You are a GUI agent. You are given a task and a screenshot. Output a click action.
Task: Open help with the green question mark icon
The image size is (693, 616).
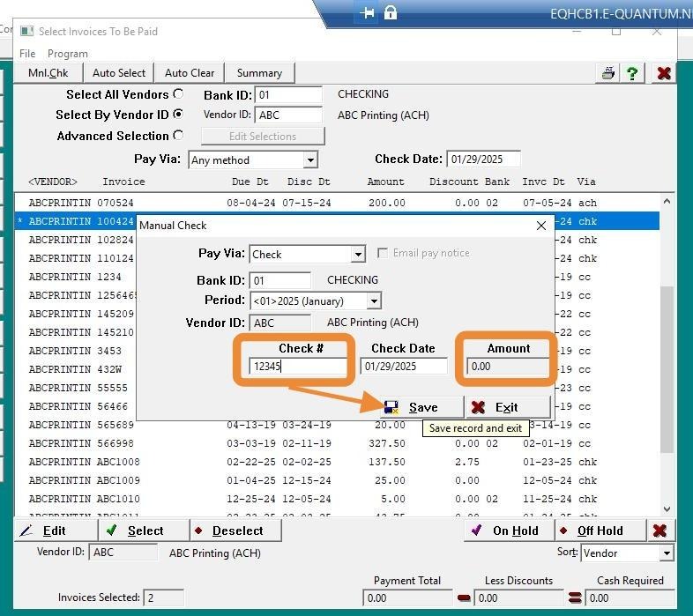[x=632, y=73]
